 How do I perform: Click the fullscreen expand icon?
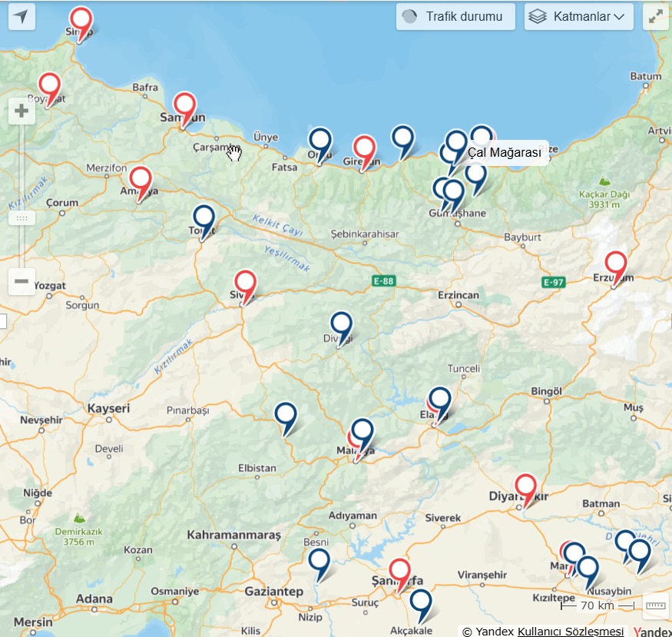[x=656, y=17]
